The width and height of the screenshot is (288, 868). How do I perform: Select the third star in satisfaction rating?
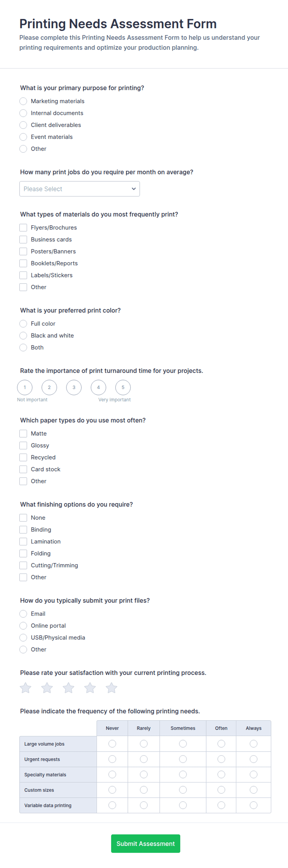68,688
